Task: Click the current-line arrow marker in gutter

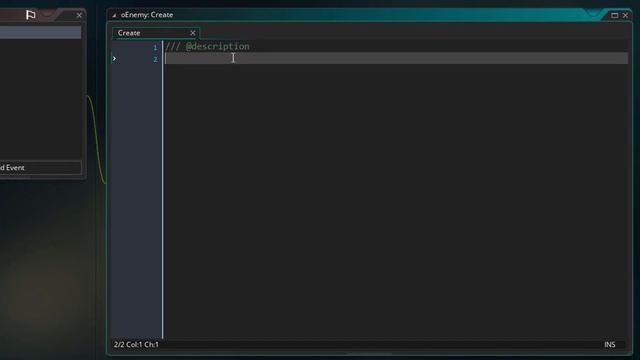Action: pos(114,59)
